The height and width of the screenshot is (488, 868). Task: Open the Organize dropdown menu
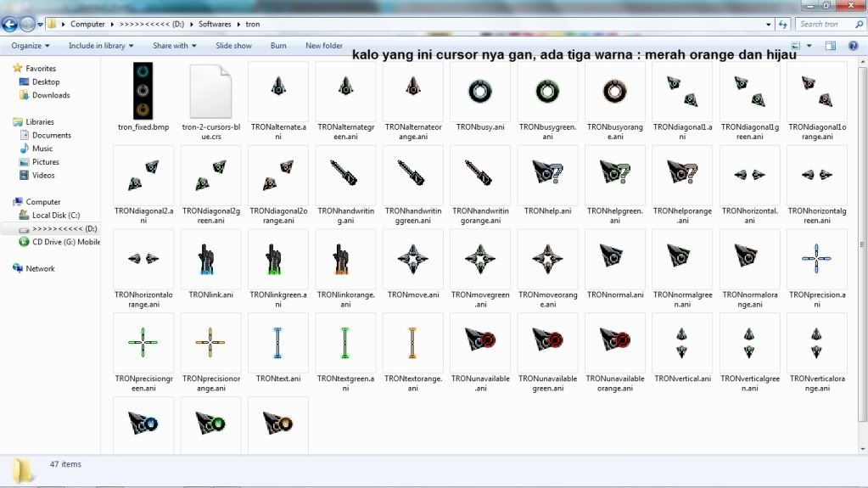[31, 46]
